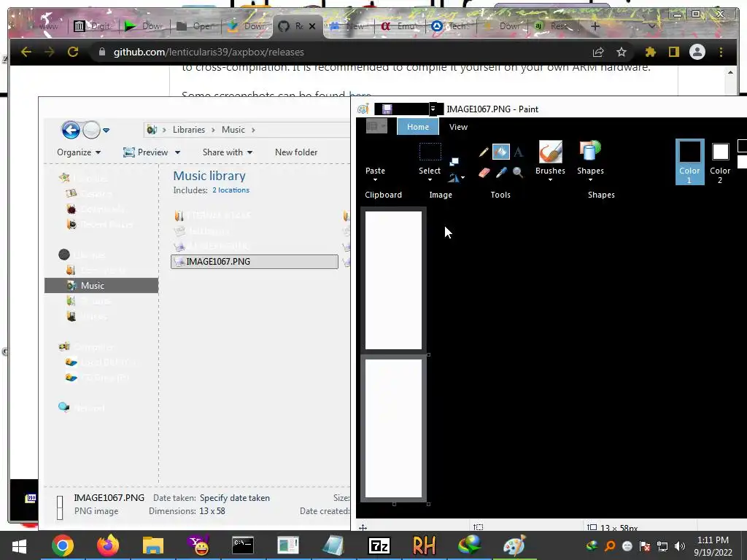747x560 pixels.
Task: Select the Magnifier tool in Paint
Action: point(518,172)
